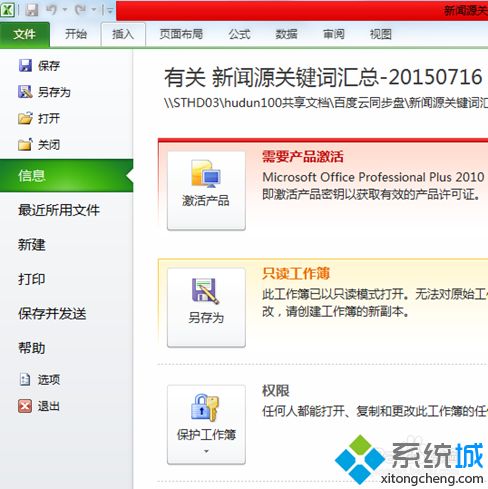Screen dimensions: 488x489
Task: Choose 打开 text in backstage menu
Action: (x=49, y=118)
